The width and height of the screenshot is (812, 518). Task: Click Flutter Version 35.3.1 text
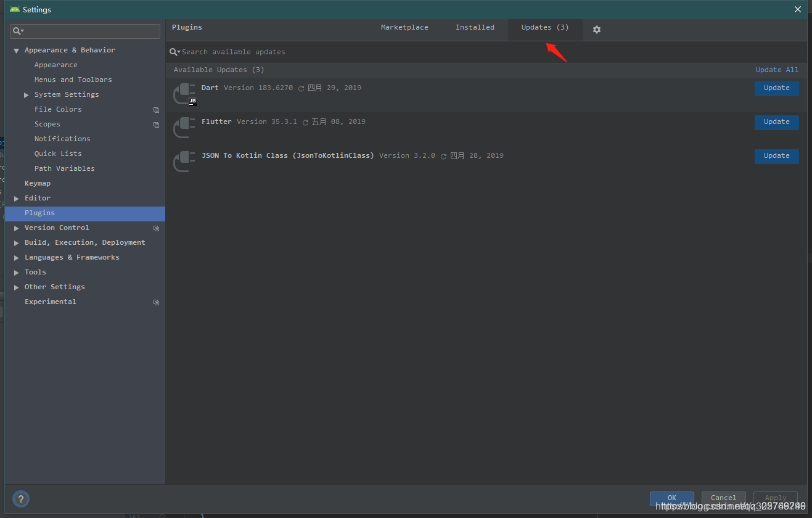[x=267, y=122]
